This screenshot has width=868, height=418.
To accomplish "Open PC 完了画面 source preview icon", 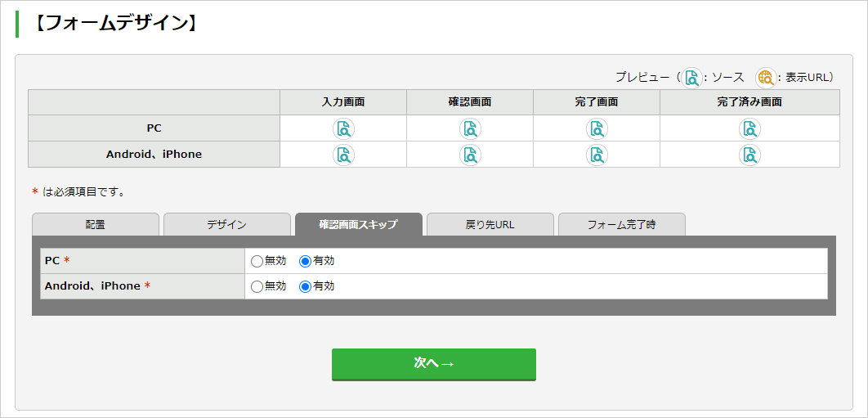I will tap(597, 128).
